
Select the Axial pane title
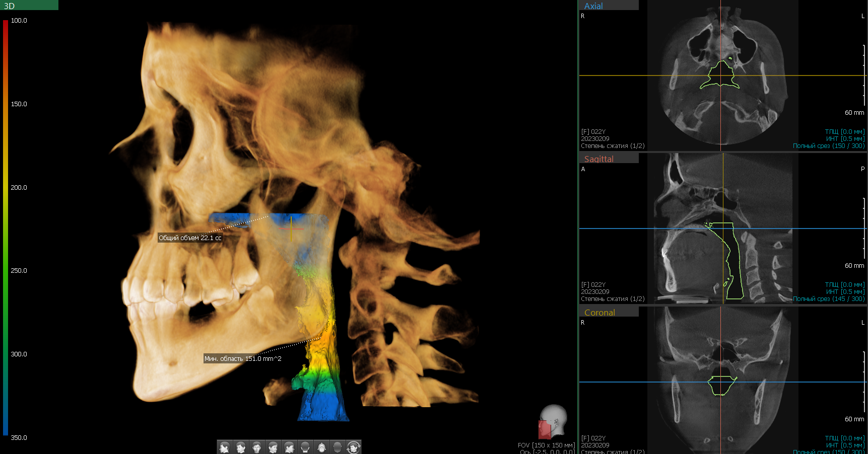pyautogui.click(x=593, y=6)
